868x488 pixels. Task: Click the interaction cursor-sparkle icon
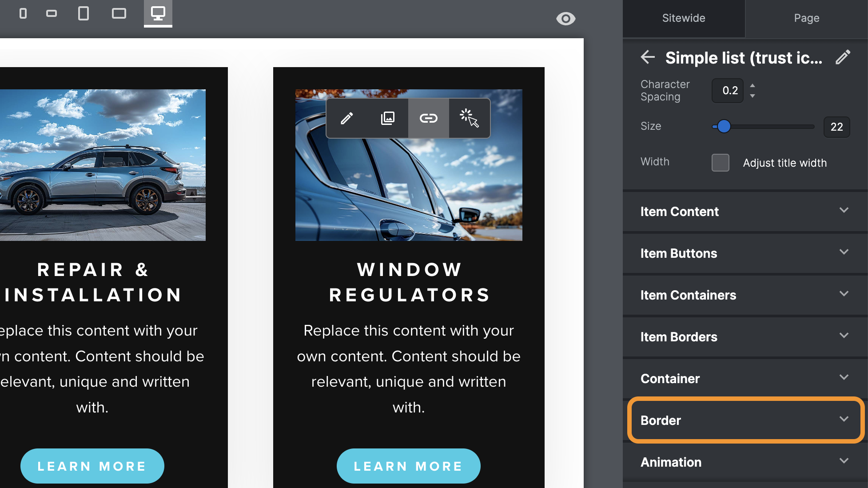(470, 118)
